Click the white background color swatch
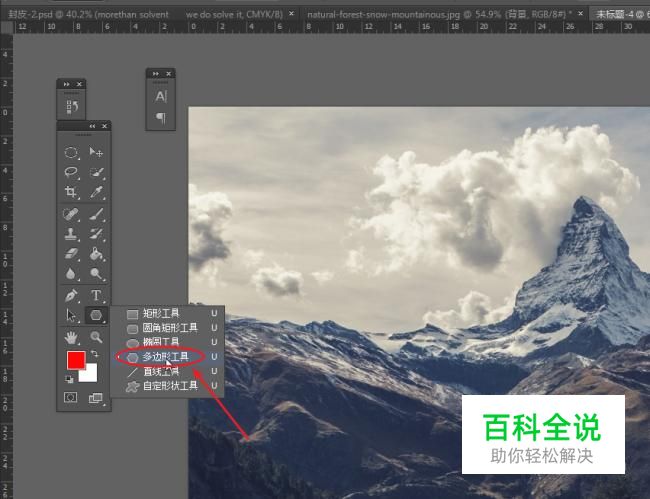Viewport: 650px width, 499px height. (x=91, y=375)
